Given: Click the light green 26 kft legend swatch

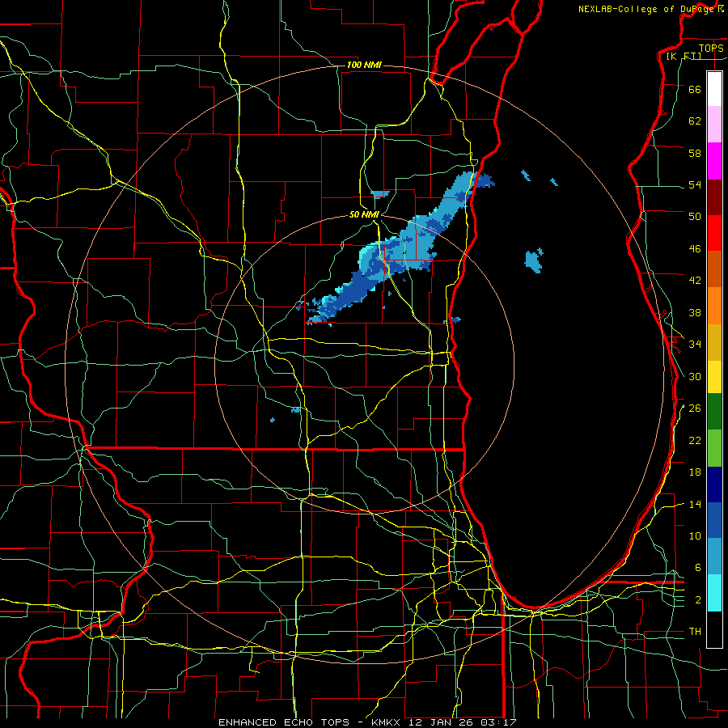Looking at the screenshot, I should 714,448.
